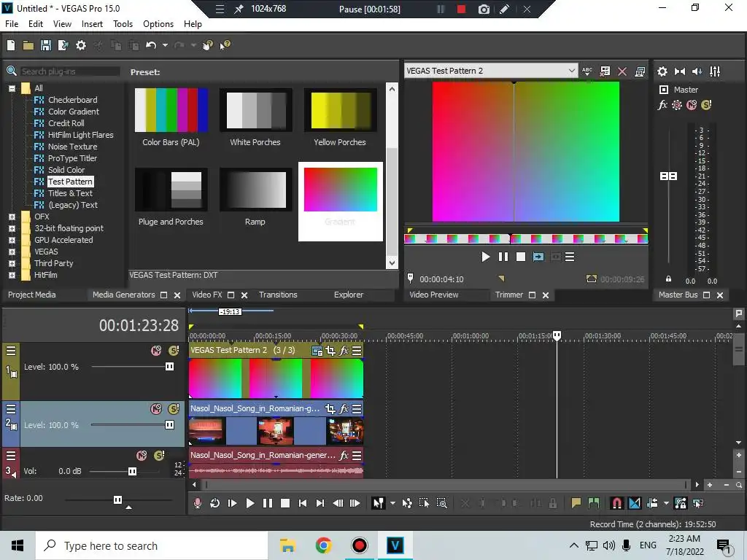Image resolution: width=747 pixels, height=560 pixels.
Task: Switch to the Explorer tab
Action: (x=349, y=295)
